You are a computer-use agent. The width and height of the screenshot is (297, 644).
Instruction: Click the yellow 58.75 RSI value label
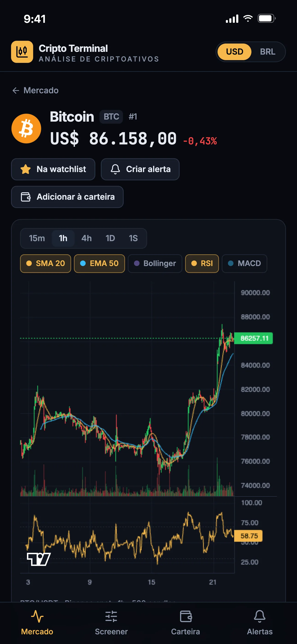[248, 536]
